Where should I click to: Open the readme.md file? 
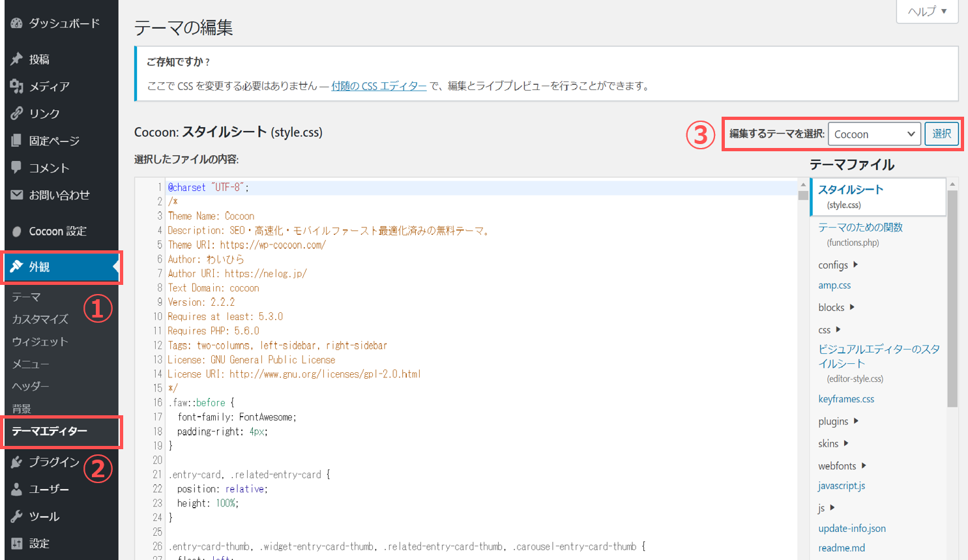[842, 548]
